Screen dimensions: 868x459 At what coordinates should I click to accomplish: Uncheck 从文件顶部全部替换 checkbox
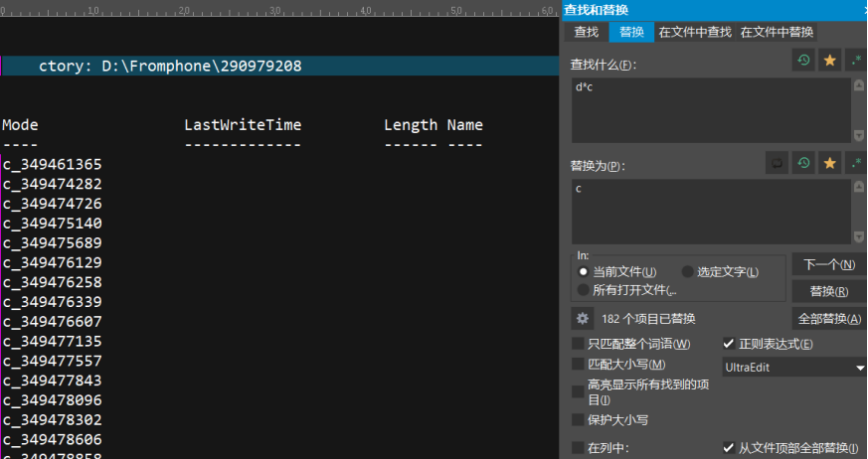click(729, 447)
